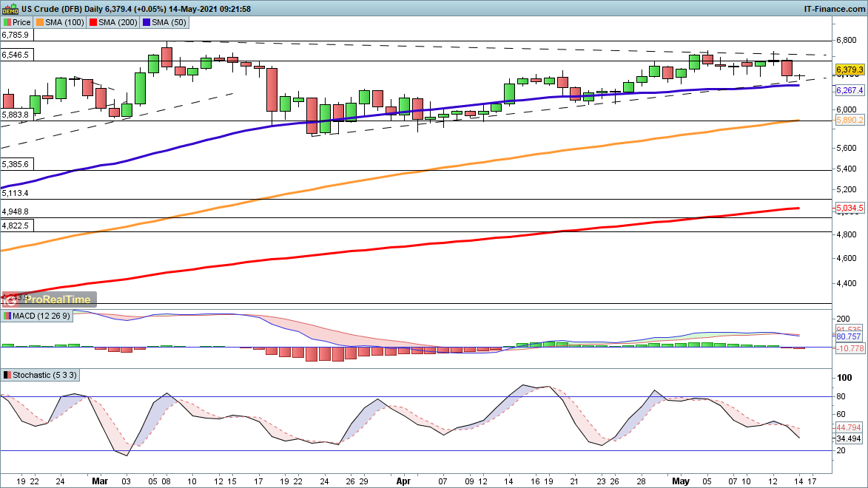Screen dimensions: 868x488
Task: Click the SMA 200 value tag 5,034.5
Action: pos(850,209)
